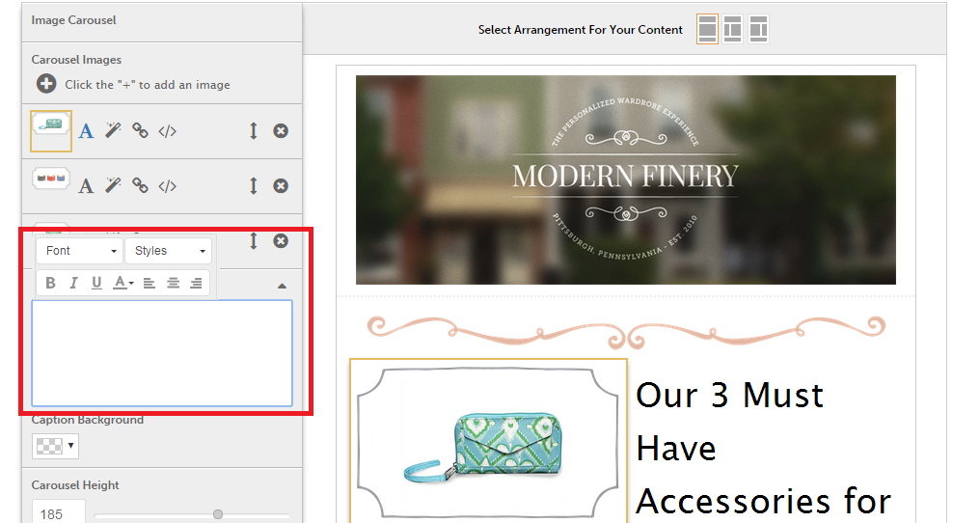Add a link to the second carousel image
Screen dimensions: 980x523
[x=140, y=186]
